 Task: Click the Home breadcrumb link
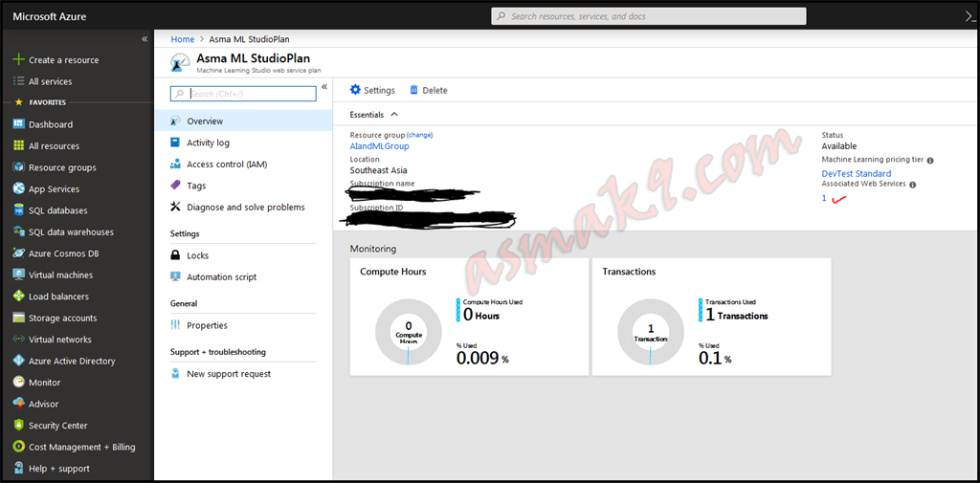[x=183, y=39]
